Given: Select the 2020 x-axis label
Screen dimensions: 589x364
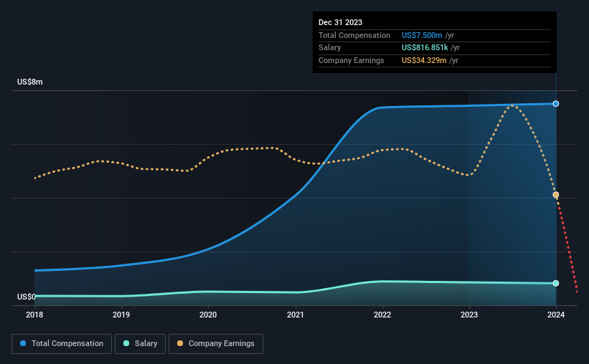Looking at the screenshot, I should (x=208, y=315).
